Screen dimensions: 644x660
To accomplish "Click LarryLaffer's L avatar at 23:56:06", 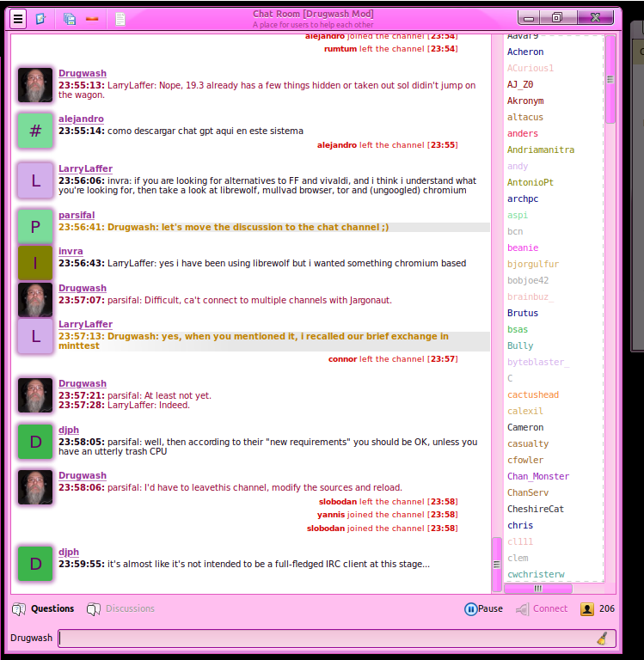I will pyautogui.click(x=35, y=180).
